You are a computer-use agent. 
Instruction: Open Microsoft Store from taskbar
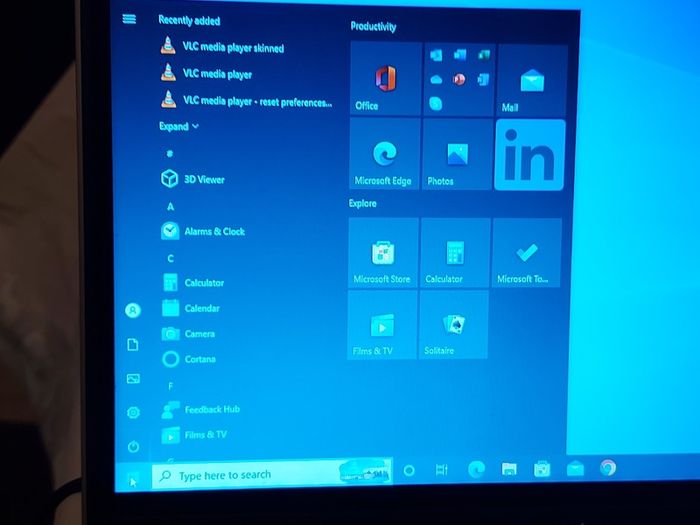(542, 469)
